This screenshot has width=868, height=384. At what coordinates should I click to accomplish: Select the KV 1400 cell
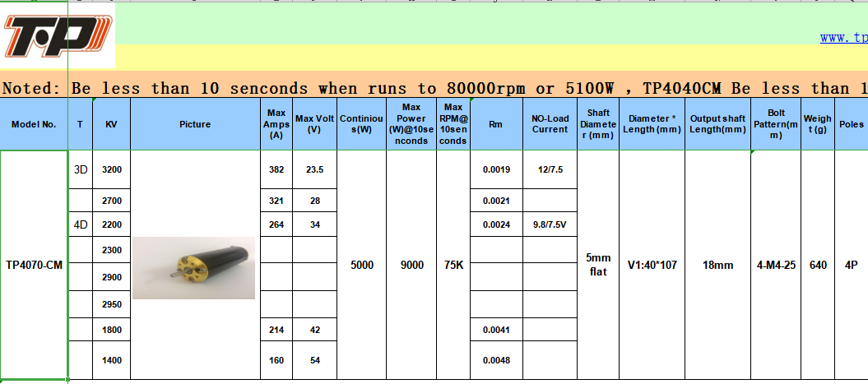[x=111, y=360]
